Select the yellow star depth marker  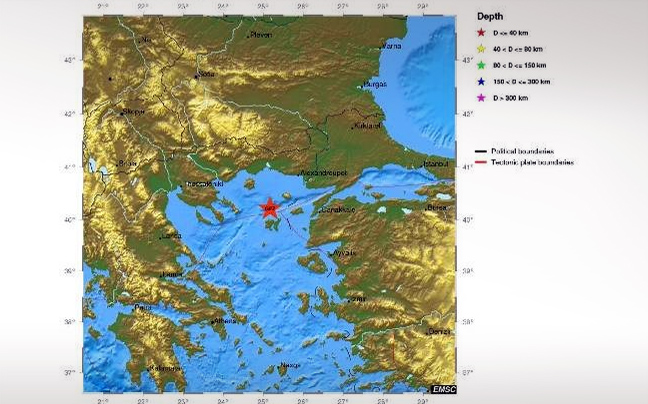click(480, 47)
